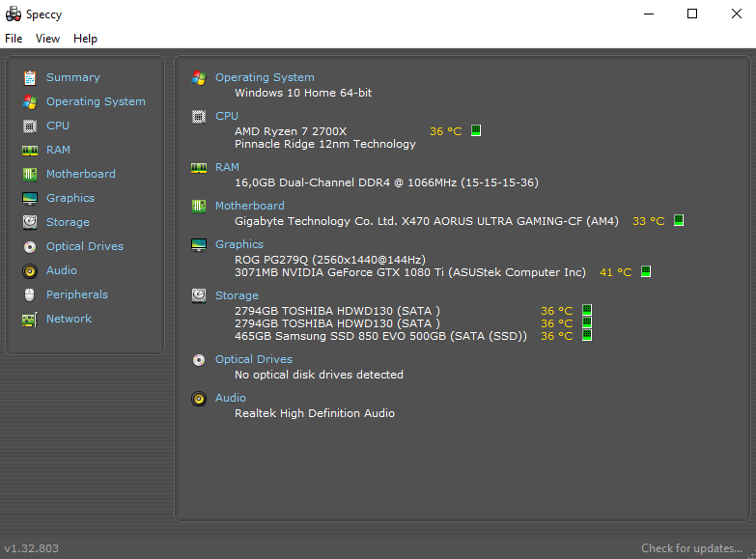
Task: Click the Summary clipboard icon in sidebar
Action: 30,77
